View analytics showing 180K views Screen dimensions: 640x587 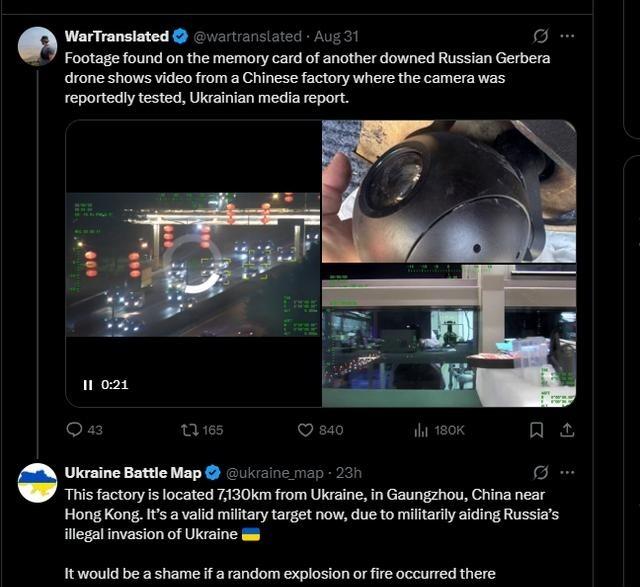coord(439,430)
